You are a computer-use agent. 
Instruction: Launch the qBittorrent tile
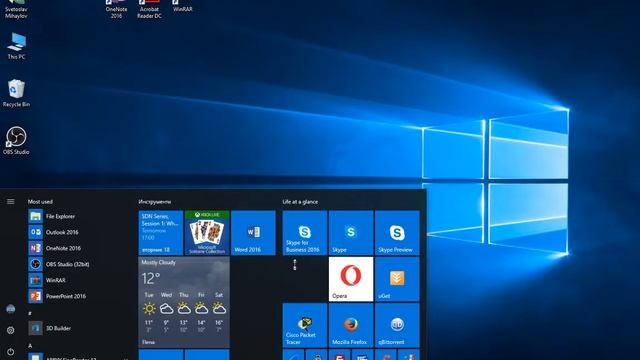pos(397,325)
